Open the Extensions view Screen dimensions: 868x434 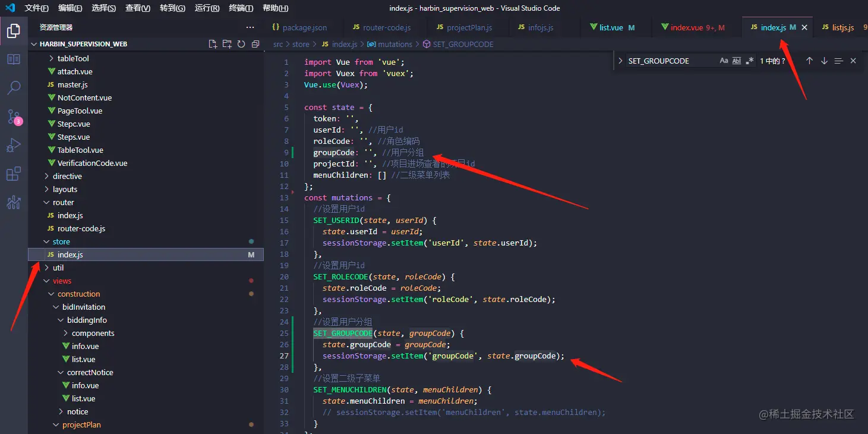click(x=14, y=174)
